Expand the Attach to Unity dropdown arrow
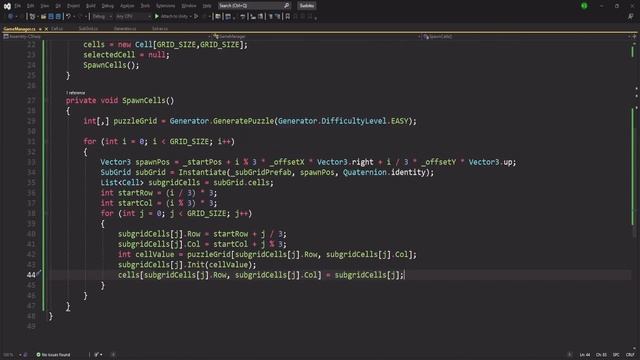 pos(190,16)
